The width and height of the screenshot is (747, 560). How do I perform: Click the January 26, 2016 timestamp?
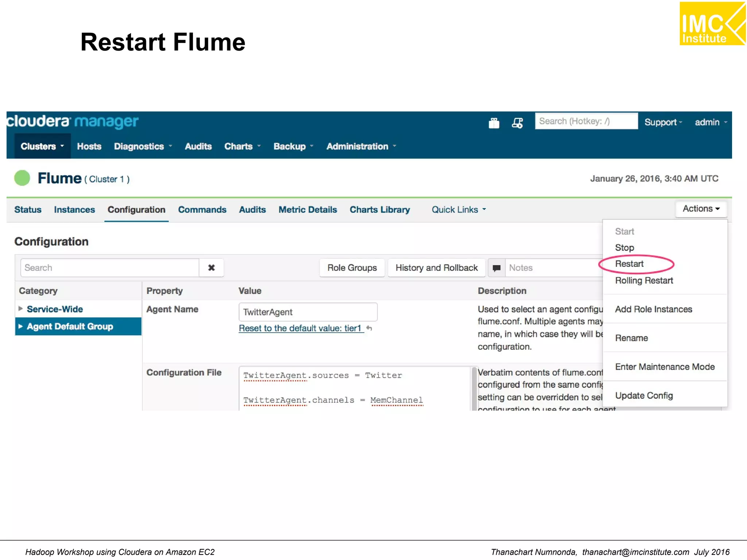[x=654, y=179]
